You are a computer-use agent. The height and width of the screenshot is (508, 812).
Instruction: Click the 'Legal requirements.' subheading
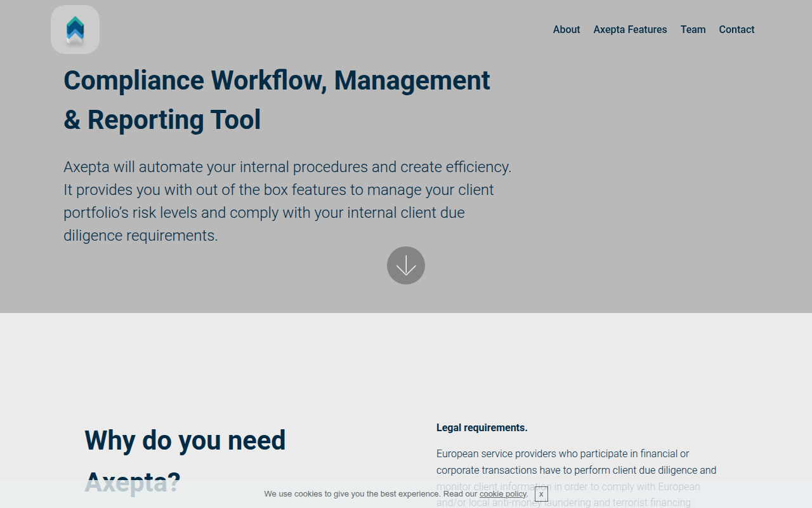pos(482,428)
